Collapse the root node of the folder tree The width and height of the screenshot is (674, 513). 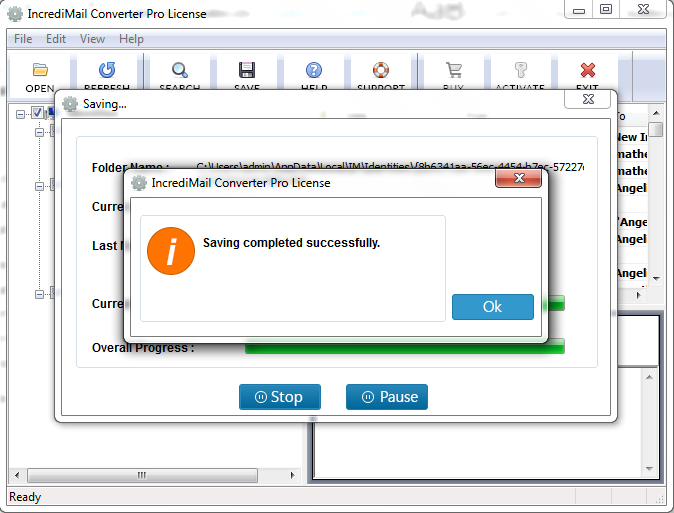tap(20, 114)
